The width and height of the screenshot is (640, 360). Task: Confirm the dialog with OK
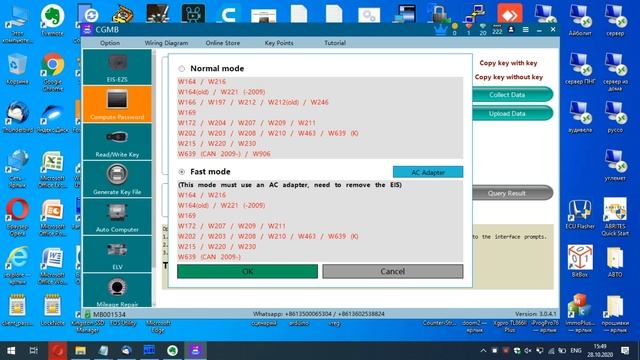[x=247, y=271]
